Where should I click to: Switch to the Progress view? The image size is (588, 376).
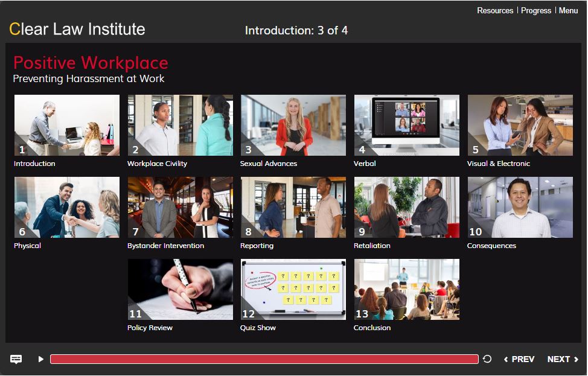coord(535,10)
